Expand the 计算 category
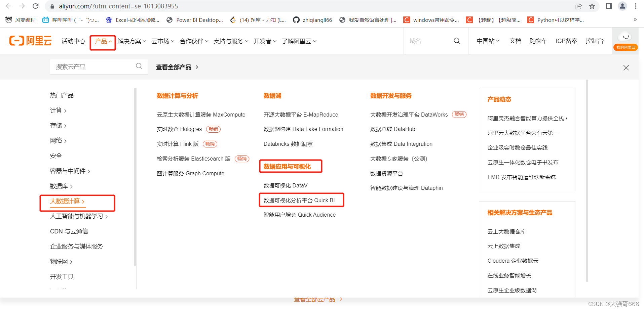Image resolution: width=644 pixels, height=310 pixels. click(58, 110)
